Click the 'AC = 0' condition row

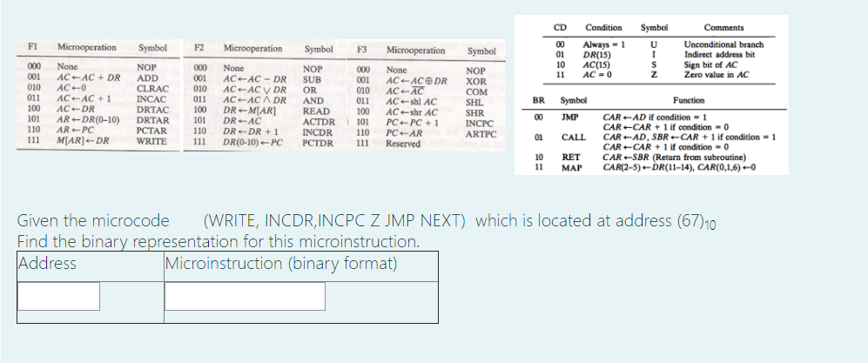coord(596,75)
